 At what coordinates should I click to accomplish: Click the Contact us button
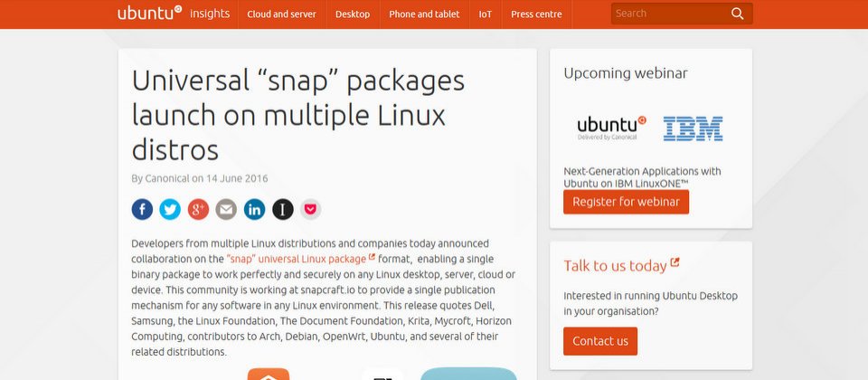[600, 341]
